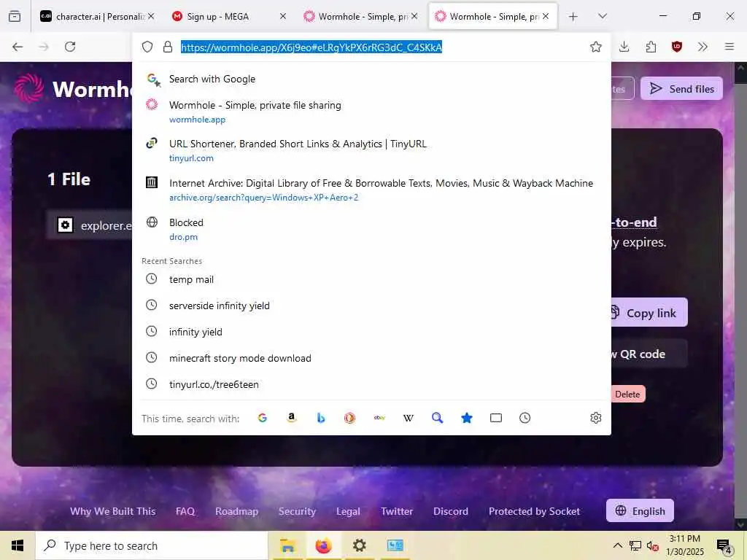Pick recent search 'serverside infinity yield'
This screenshot has height=560, width=747.
pyautogui.click(x=371, y=306)
